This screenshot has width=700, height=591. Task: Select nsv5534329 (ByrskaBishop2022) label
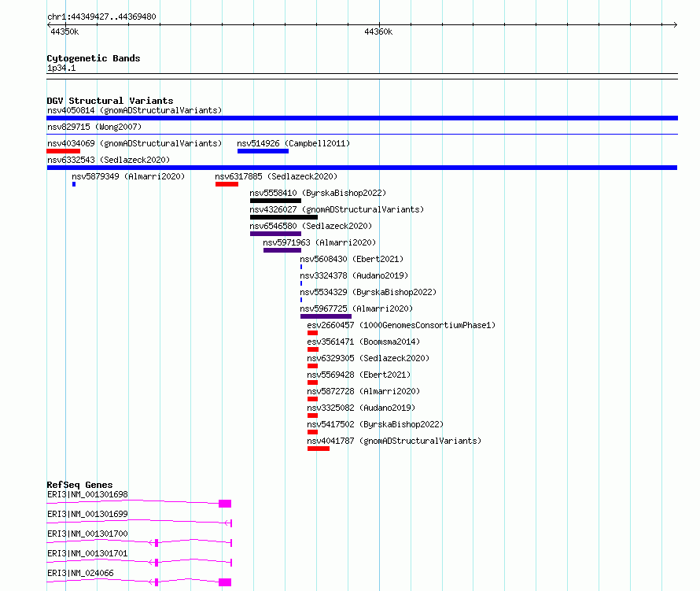tap(368, 292)
